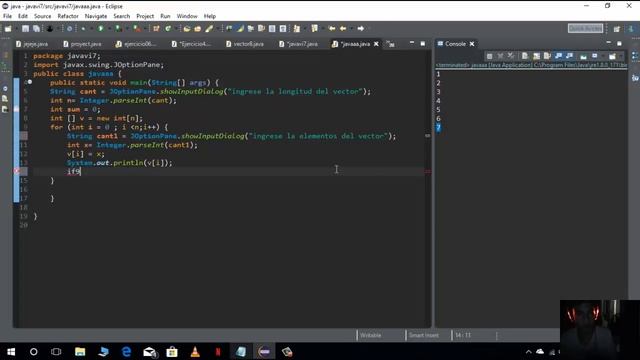Open the Help menu
This screenshot has width=640, height=360.
[x=210, y=16]
